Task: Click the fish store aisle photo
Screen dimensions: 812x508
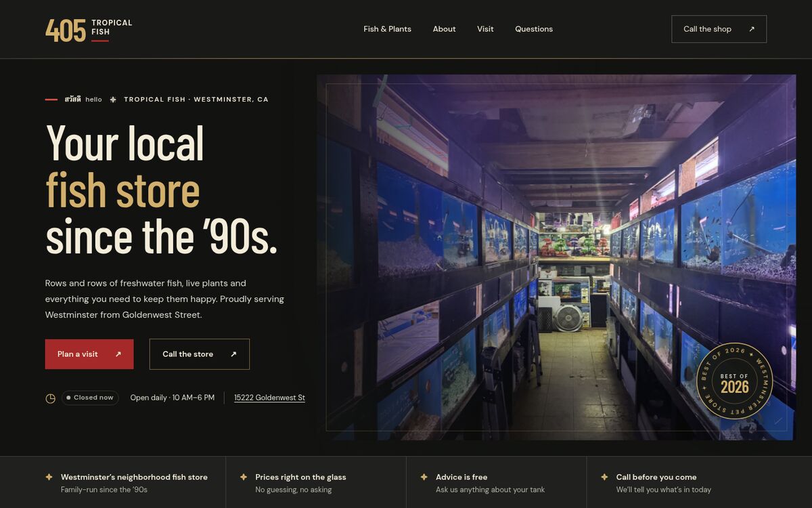Action: pos(556,257)
